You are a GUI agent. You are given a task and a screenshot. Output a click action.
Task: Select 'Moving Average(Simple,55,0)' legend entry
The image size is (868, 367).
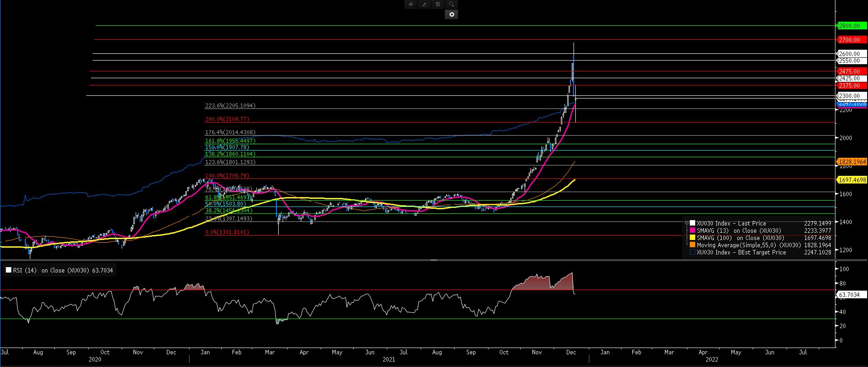[x=749, y=245]
